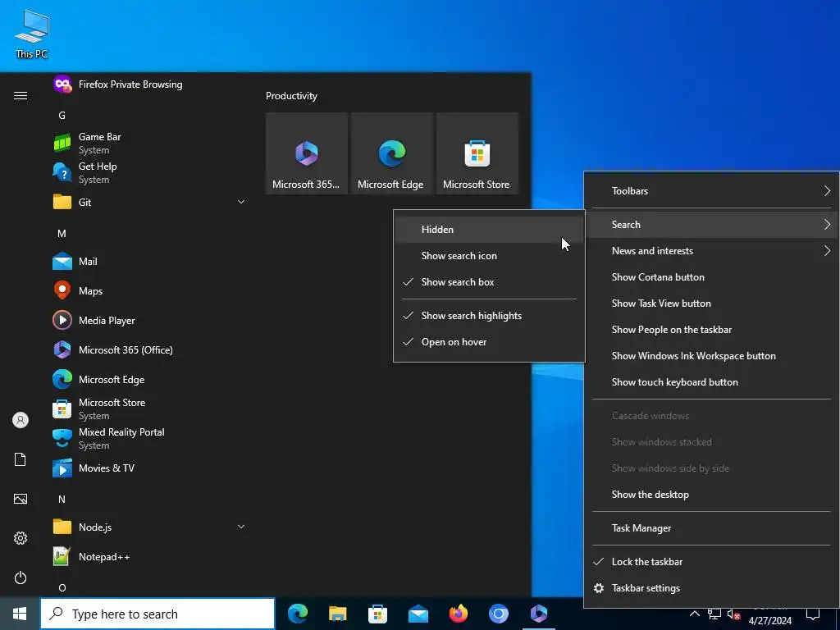This screenshot has width=840, height=630.
Task: Toggle Show touch keyboard button
Action: (711, 382)
